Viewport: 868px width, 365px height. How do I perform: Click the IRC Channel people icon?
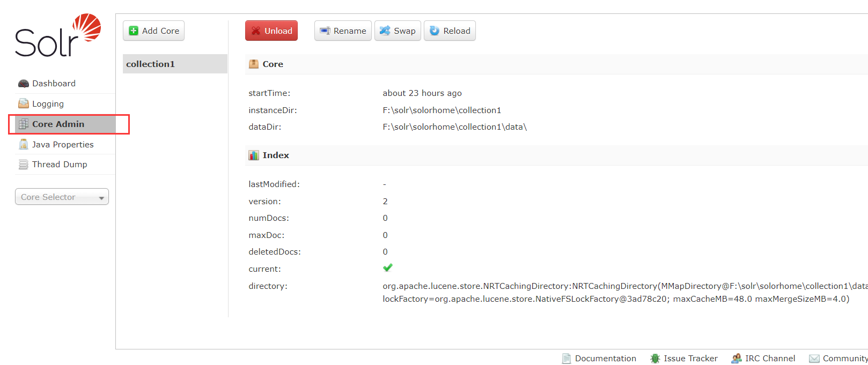737,359
